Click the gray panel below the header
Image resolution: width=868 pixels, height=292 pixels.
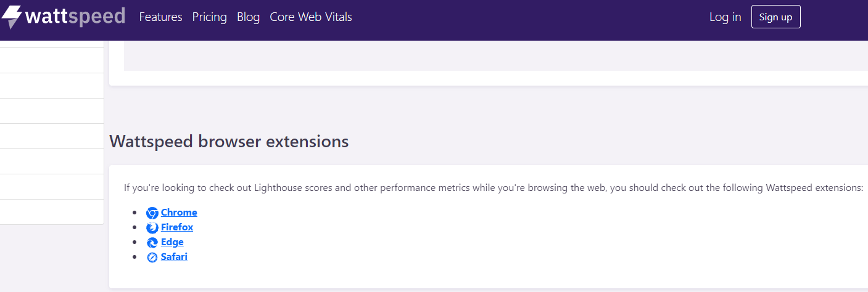pyautogui.click(x=496, y=55)
